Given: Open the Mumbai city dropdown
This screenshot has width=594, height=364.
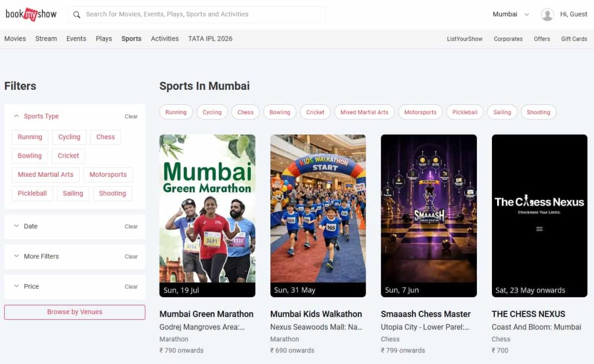Looking at the screenshot, I should pyautogui.click(x=510, y=14).
